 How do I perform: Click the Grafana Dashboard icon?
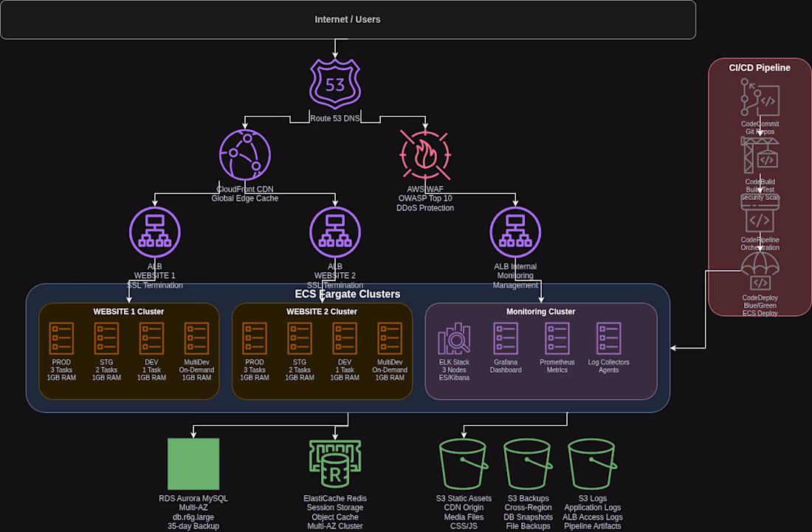pyautogui.click(x=506, y=339)
